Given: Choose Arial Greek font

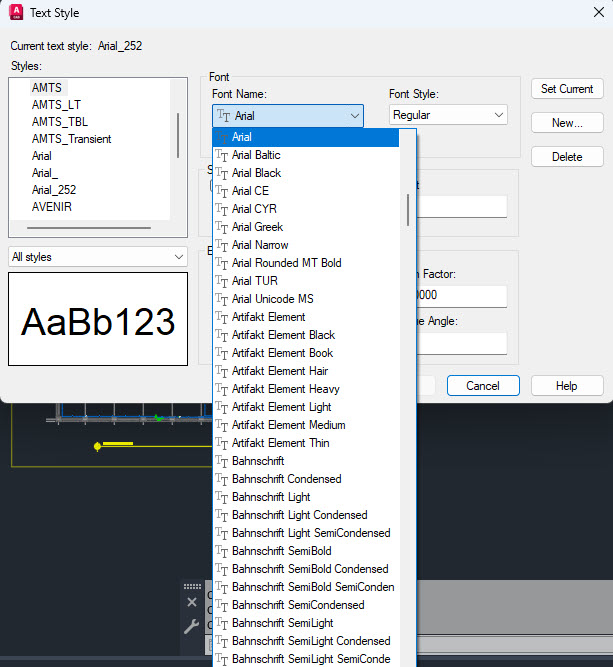Looking at the screenshot, I should coord(306,227).
